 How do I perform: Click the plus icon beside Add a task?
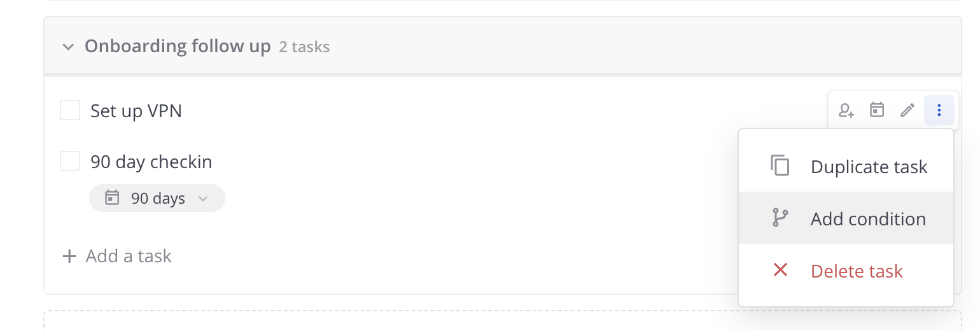(x=69, y=257)
